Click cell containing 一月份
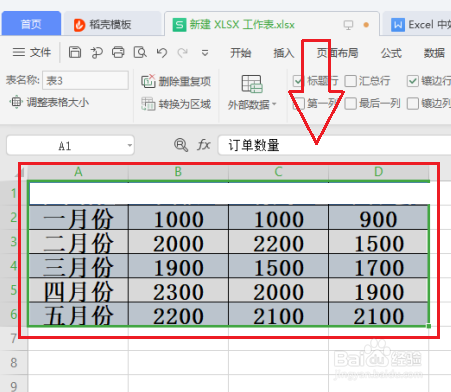 [78, 218]
